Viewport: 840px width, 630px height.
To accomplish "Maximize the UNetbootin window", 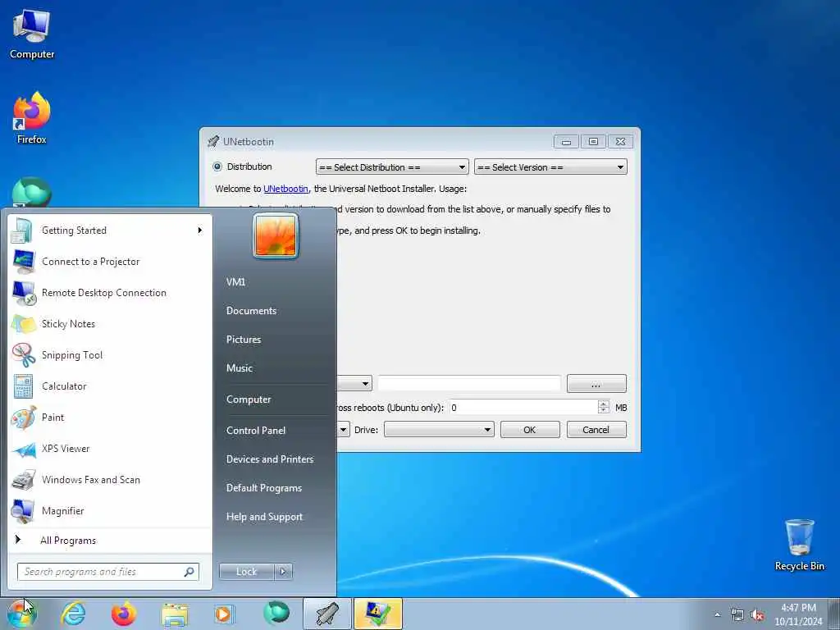I will [x=593, y=142].
